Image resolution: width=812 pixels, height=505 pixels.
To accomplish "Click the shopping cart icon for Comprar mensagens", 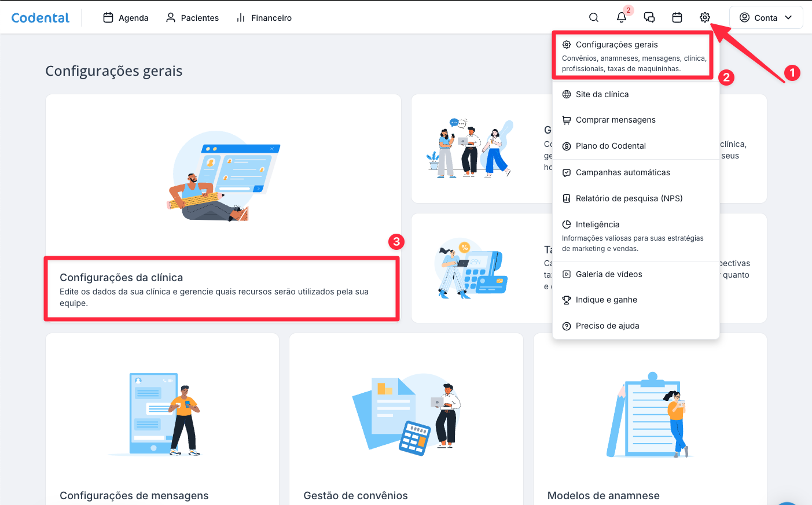I will (x=567, y=120).
